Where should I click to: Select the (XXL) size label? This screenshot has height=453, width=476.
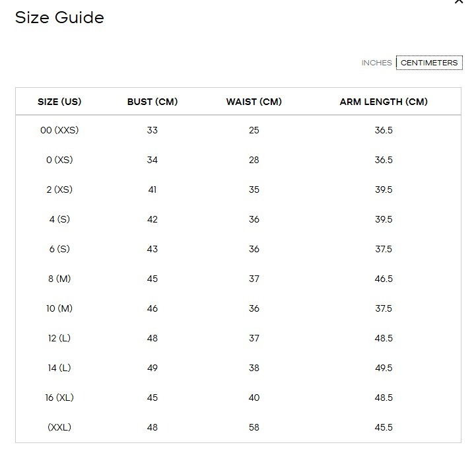point(59,427)
